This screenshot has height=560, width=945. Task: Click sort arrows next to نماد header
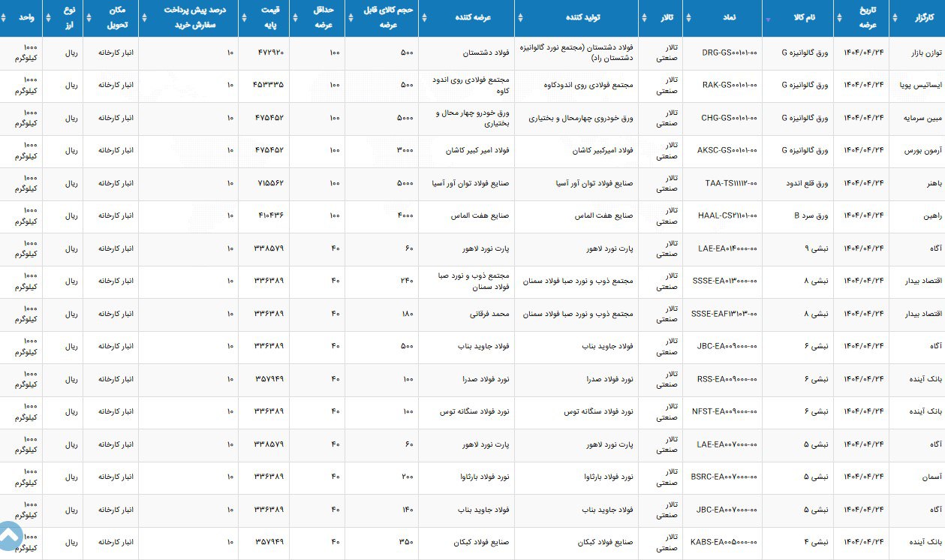[688, 19]
